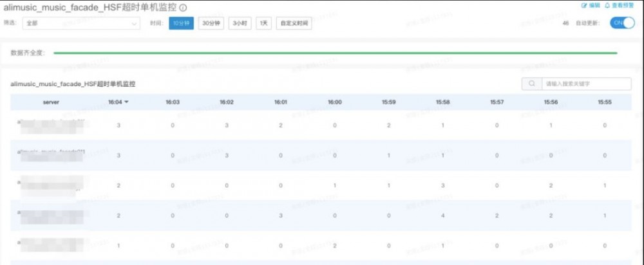Click the 16:03 column header
Image resolution: width=644 pixels, height=265 pixels.
(x=173, y=102)
